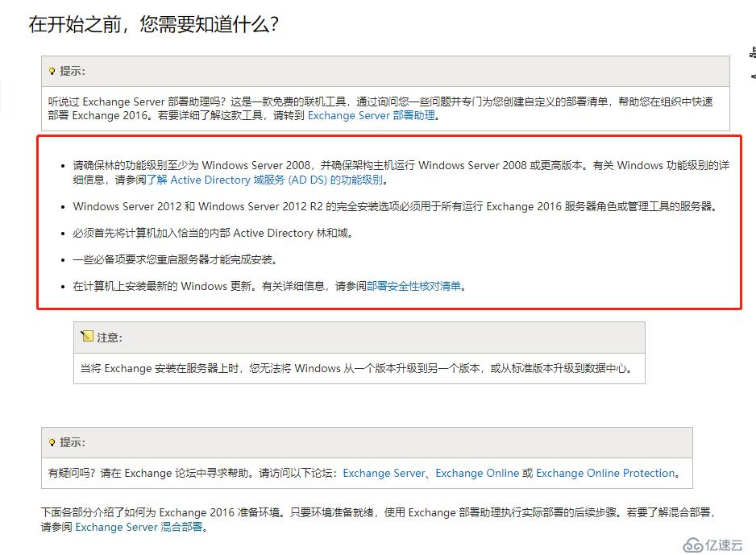Click the tip text 听说过 Exchange Server 部署助理吗

[x=380, y=109]
